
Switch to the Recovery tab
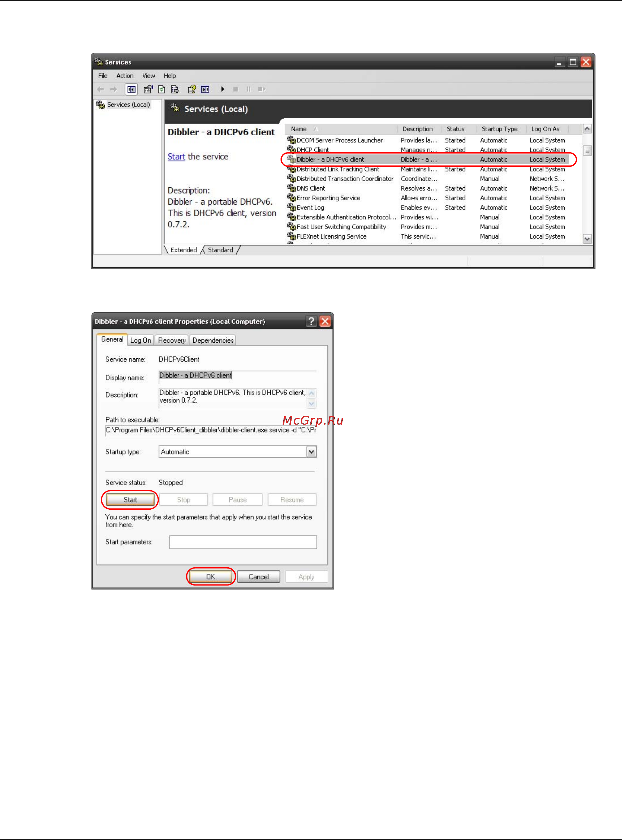tap(172, 340)
